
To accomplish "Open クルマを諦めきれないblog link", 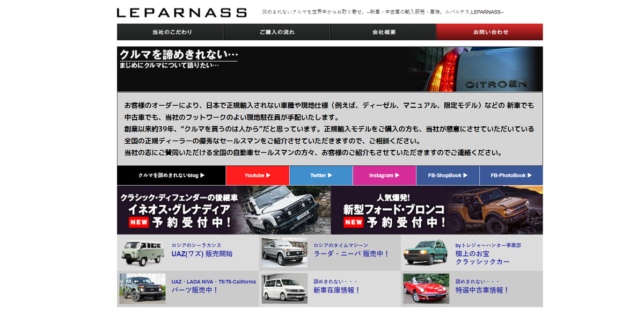I will (x=171, y=176).
